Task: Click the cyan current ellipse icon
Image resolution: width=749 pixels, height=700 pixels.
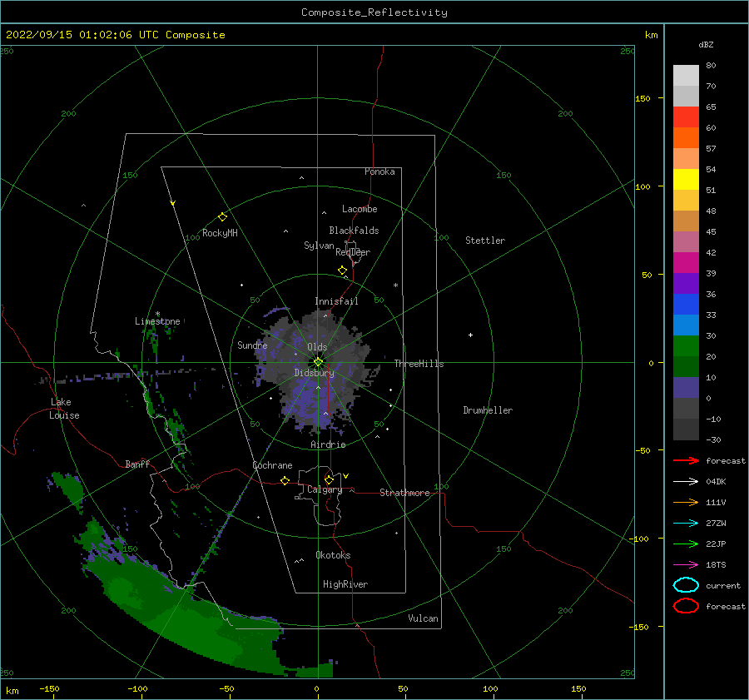Action: coord(686,585)
